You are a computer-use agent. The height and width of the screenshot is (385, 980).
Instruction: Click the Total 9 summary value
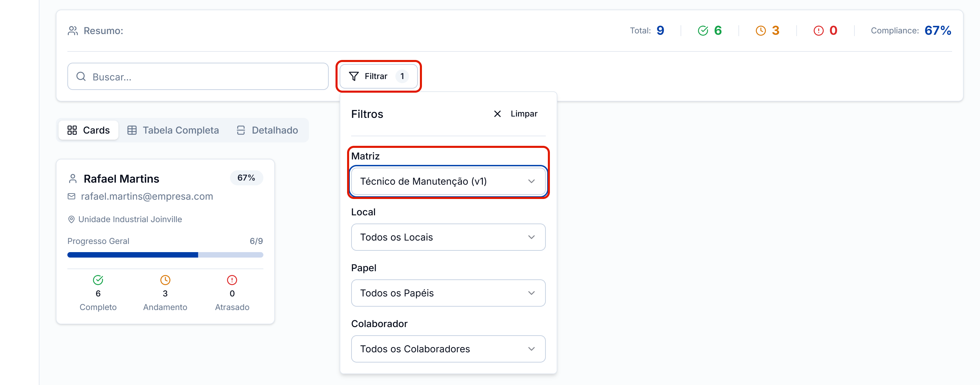[x=660, y=31]
